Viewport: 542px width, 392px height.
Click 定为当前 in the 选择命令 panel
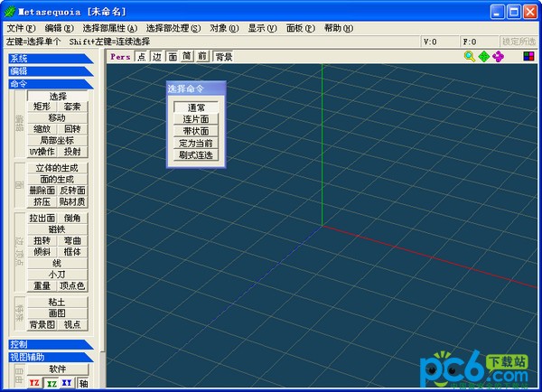(x=196, y=143)
